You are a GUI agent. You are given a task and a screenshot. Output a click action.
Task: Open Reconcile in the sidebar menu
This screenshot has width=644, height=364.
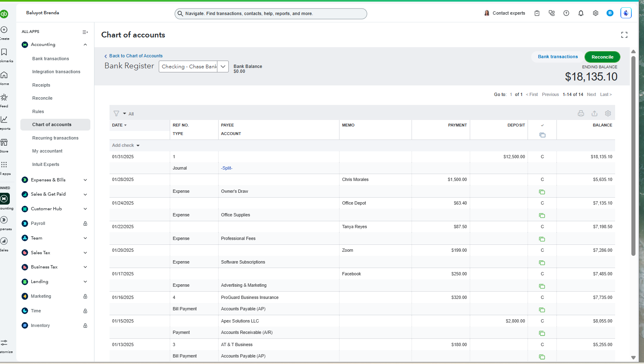(42, 98)
